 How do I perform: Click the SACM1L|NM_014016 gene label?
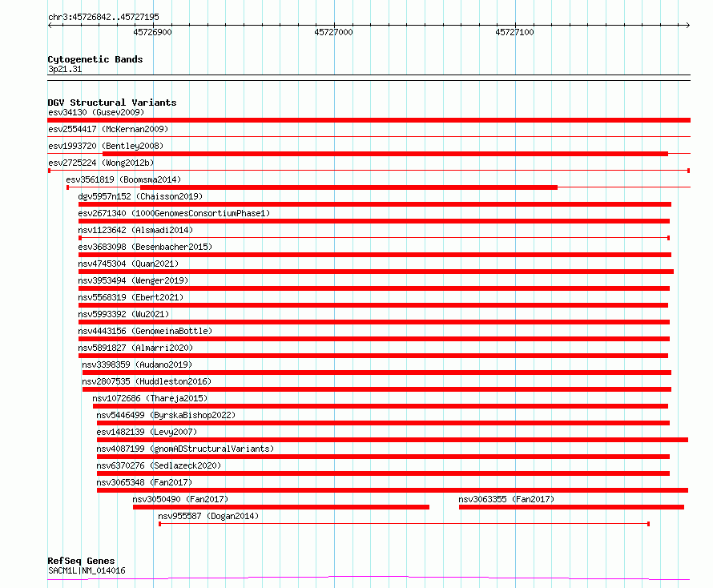click(87, 570)
